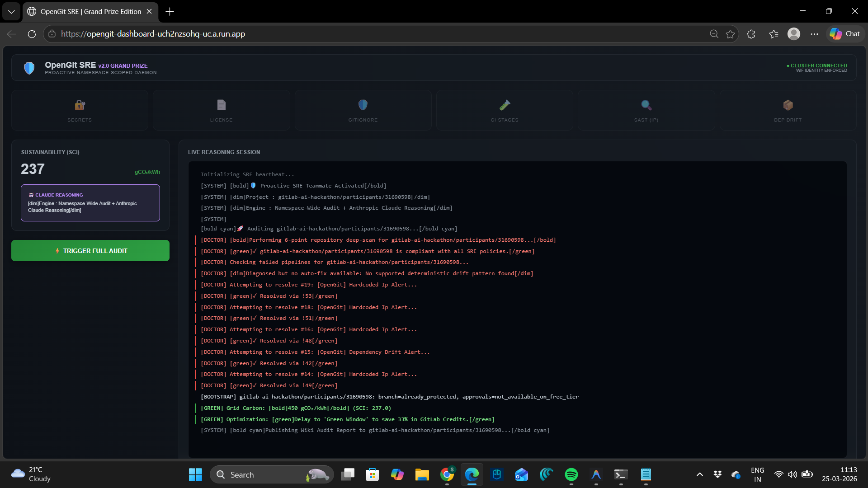Click the CI Stages test tube icon

[505, 105]
